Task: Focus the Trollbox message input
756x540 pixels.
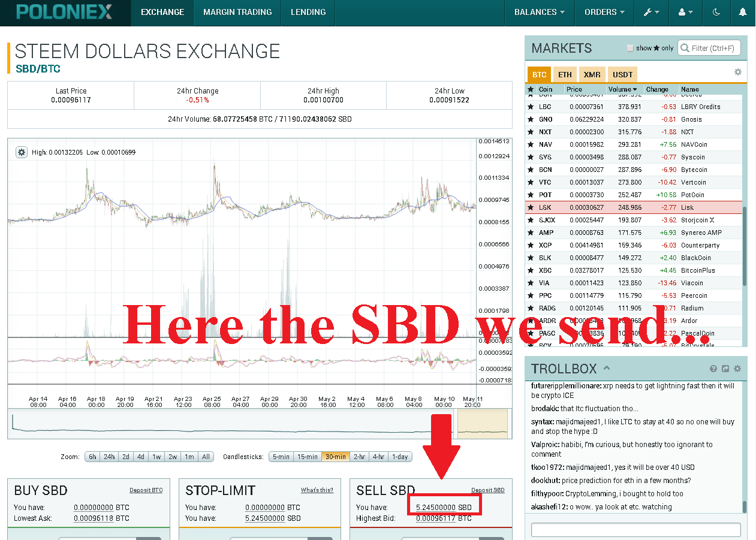Action: [x=636, y=530]
